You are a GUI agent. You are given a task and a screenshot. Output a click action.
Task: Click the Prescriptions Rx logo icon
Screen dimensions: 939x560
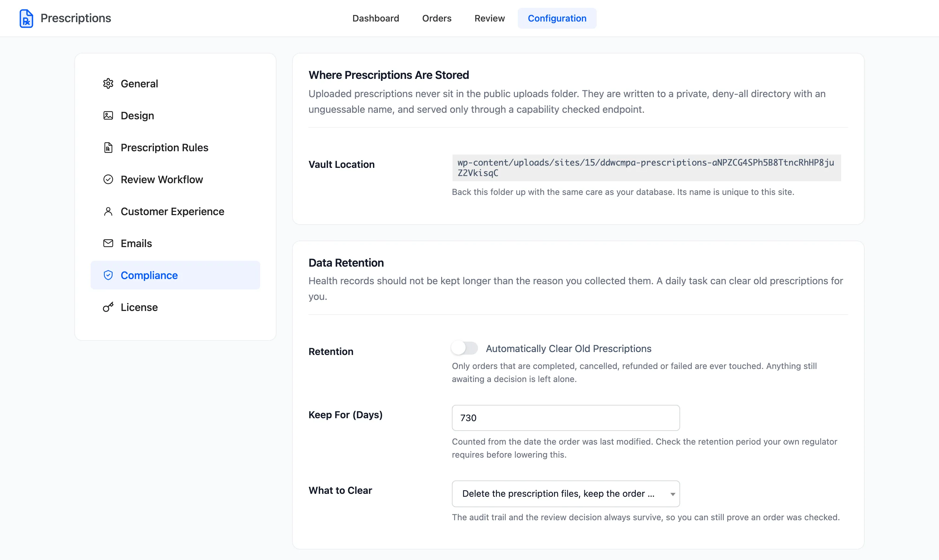pos(26,18)
